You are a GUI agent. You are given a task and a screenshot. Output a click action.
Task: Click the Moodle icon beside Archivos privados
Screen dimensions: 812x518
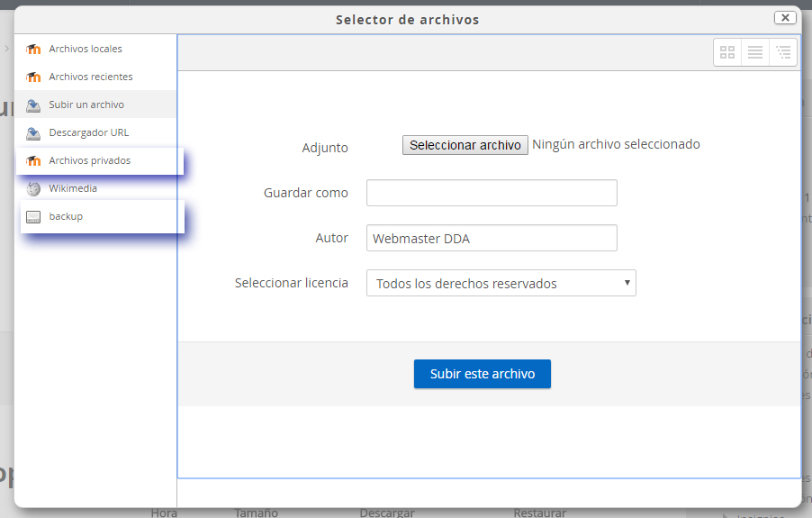tap(33, 161)
